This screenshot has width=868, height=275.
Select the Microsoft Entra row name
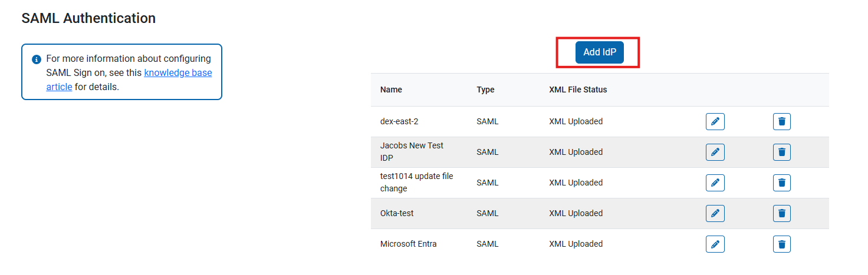pos(408,244)
